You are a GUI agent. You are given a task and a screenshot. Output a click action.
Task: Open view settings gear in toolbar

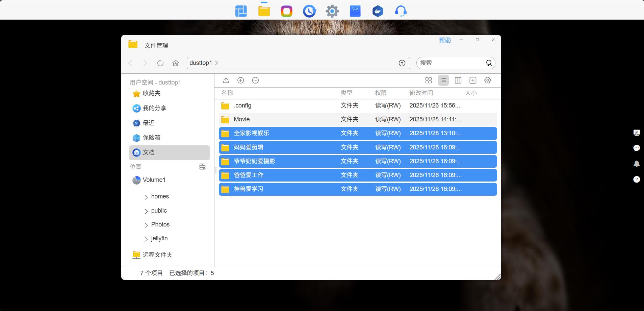[488, 80]
